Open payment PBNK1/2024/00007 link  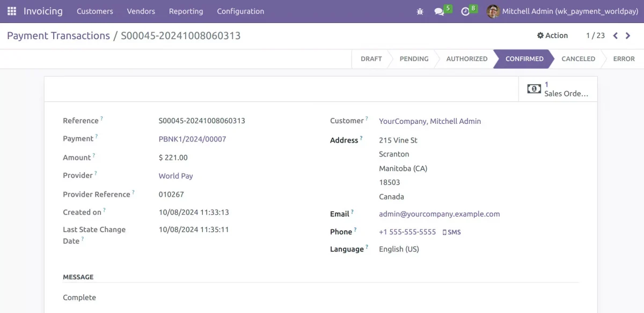(x=192, y=139)
